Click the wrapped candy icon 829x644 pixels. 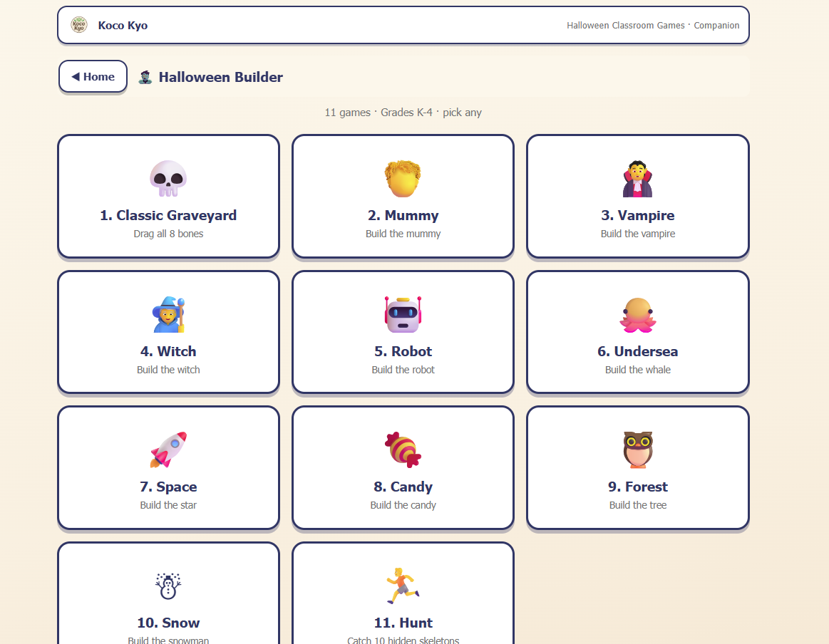pos(403,450)
